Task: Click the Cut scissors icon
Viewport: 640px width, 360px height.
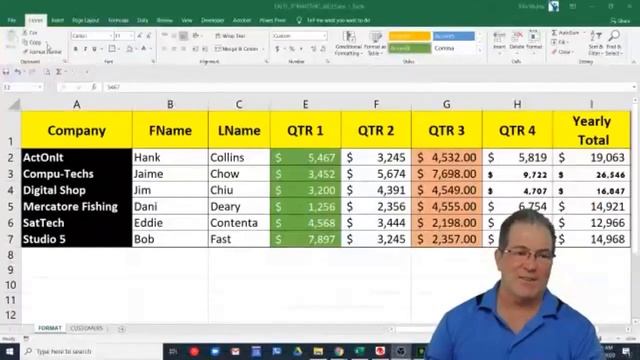Action: tap(25, 33)
